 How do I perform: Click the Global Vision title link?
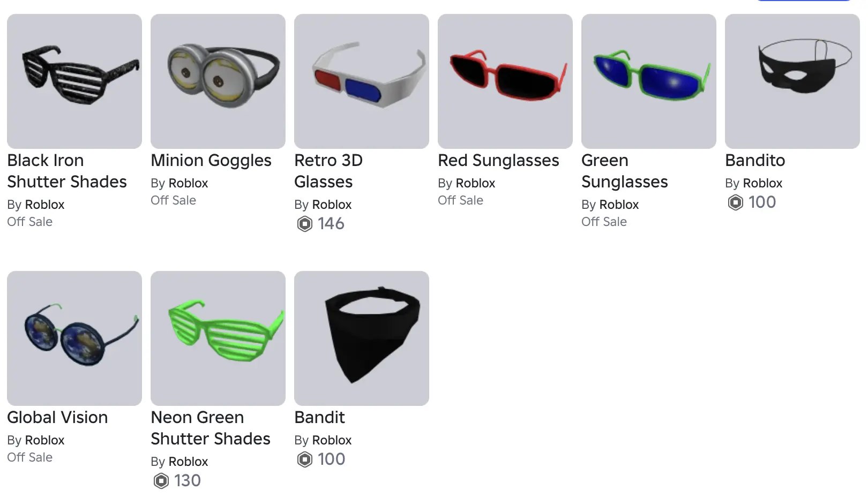[57, 417]
